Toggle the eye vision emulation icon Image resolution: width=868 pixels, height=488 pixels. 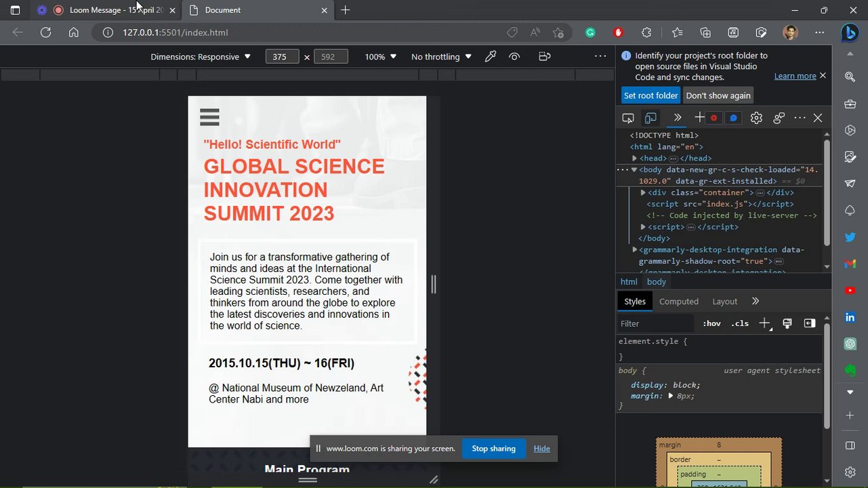pyautogui.click(x=514, y=56)
